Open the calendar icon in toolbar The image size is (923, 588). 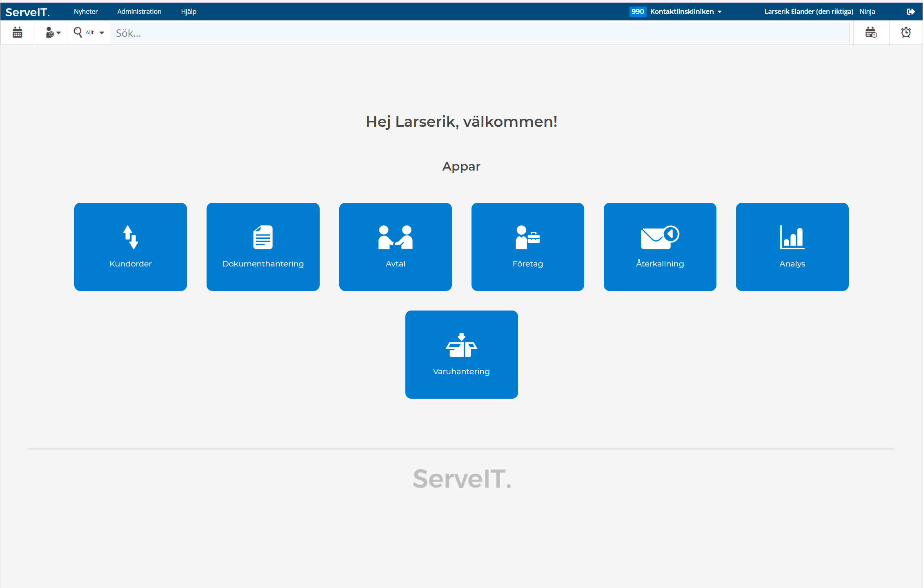[17, 33]
